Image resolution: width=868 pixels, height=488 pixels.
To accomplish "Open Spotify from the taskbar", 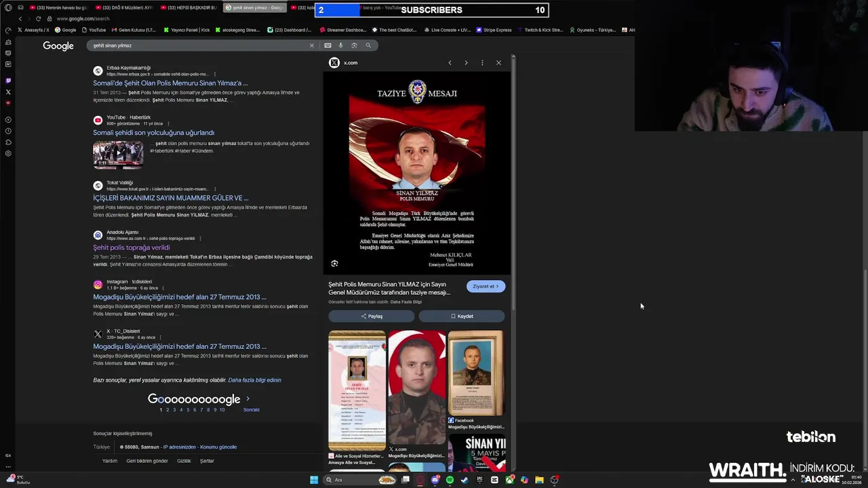I will point(450,480).
